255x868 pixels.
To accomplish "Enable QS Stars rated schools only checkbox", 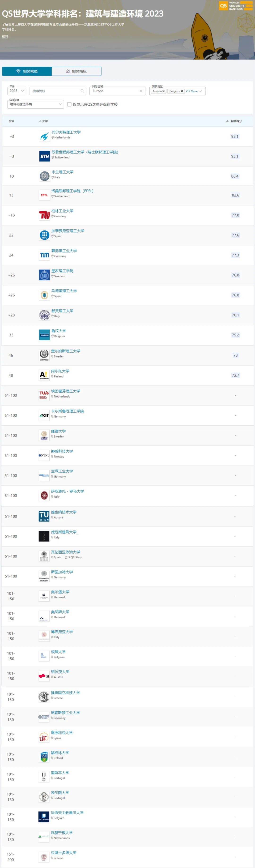I will coord(69,104).
